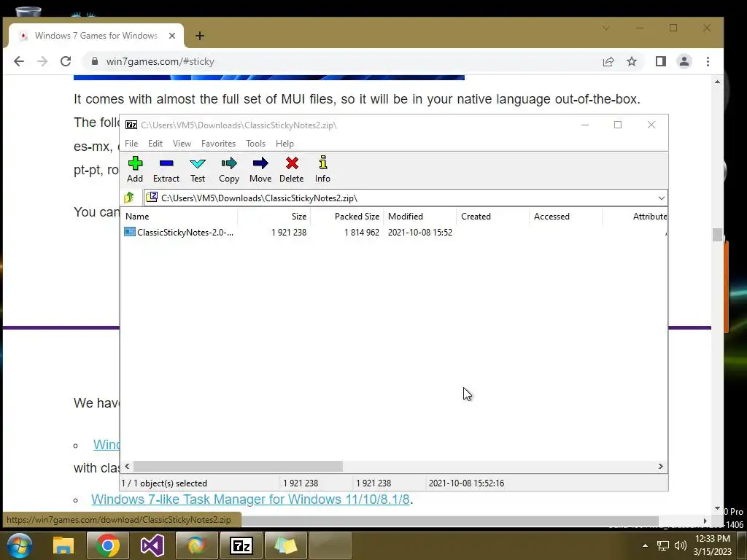
Task: Click the 7-Zip archive path field
Action: pyautogui.click(x=400, y=198)
